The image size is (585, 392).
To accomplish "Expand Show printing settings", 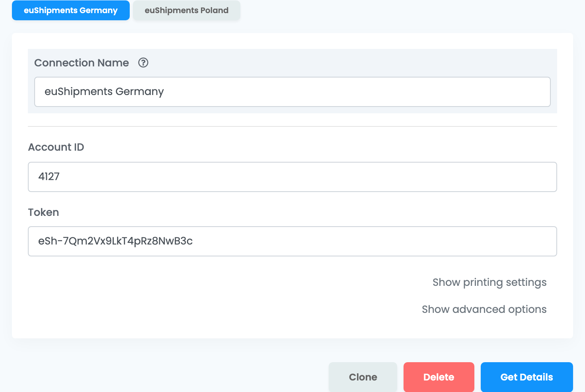I will click(489, 282).
